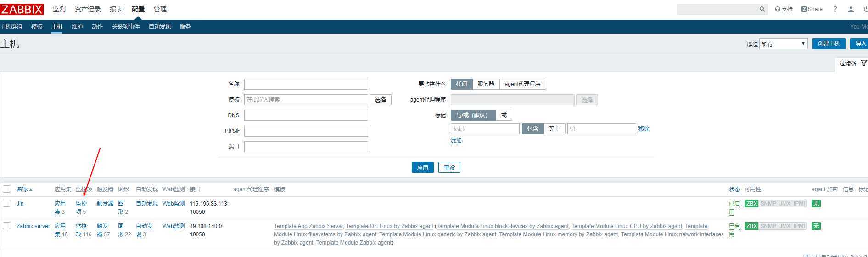The image size is (868, 257).
Task: Toggle the filter funnel icon
Action: tap(863, 63)
